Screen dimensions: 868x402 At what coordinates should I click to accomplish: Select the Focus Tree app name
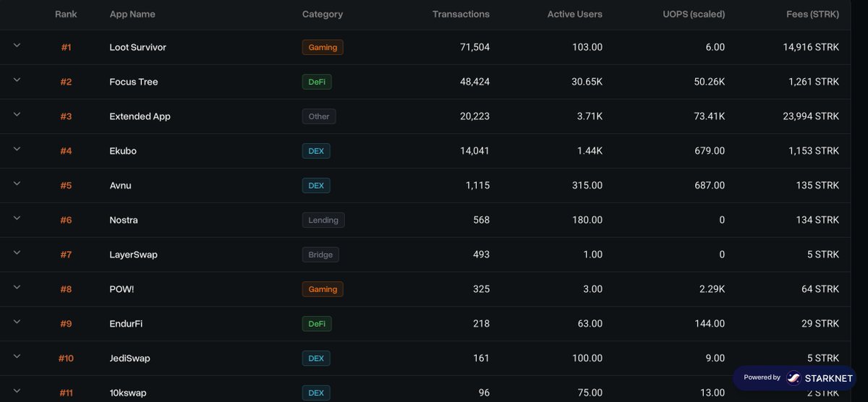pyautogui.click(x=134, y=82)
